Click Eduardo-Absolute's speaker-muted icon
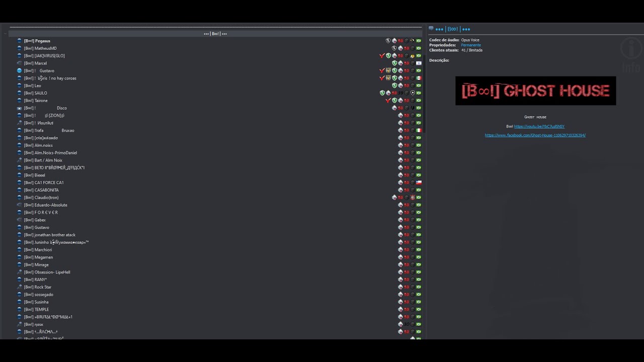This screenshot has width=644, height=362. pos(20,205)
